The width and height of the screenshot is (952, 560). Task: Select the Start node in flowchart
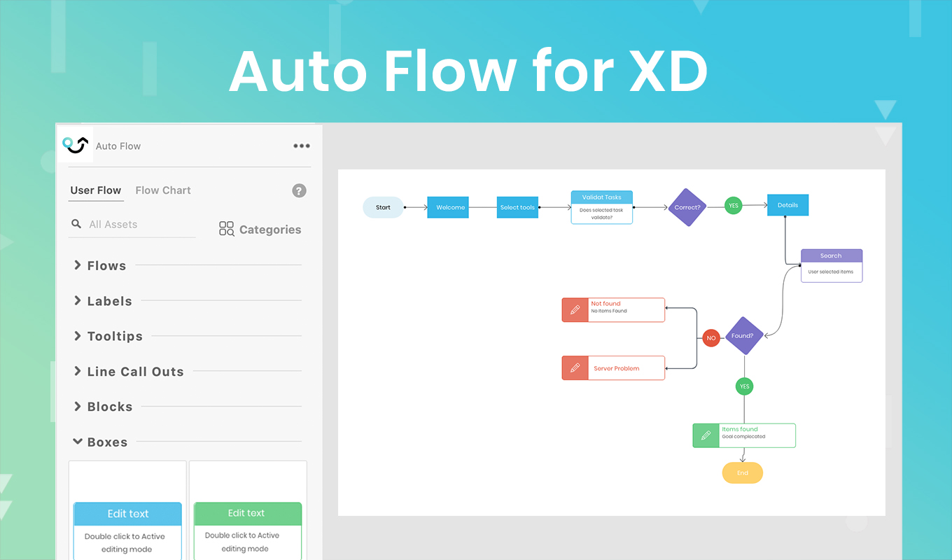point(383,207)
